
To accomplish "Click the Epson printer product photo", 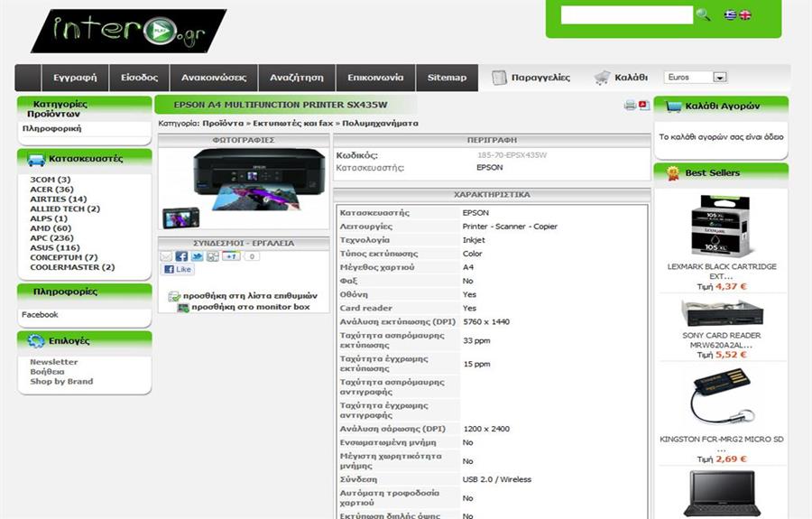I will click(x=244, y=188).
